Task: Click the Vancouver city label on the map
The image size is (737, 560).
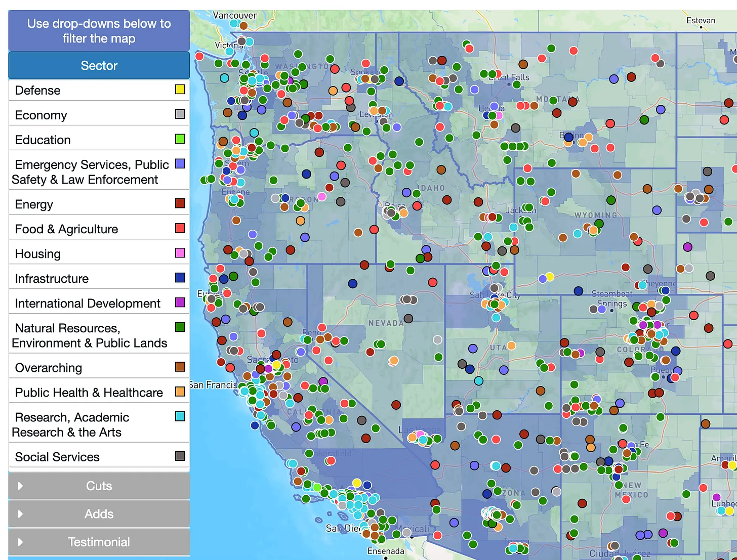Action: click(234, 15)
